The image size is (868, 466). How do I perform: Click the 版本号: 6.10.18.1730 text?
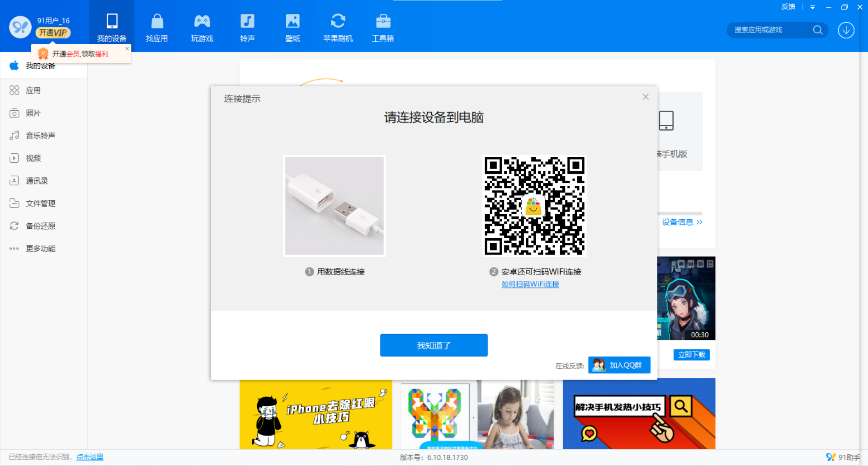(x=434, y=457)
